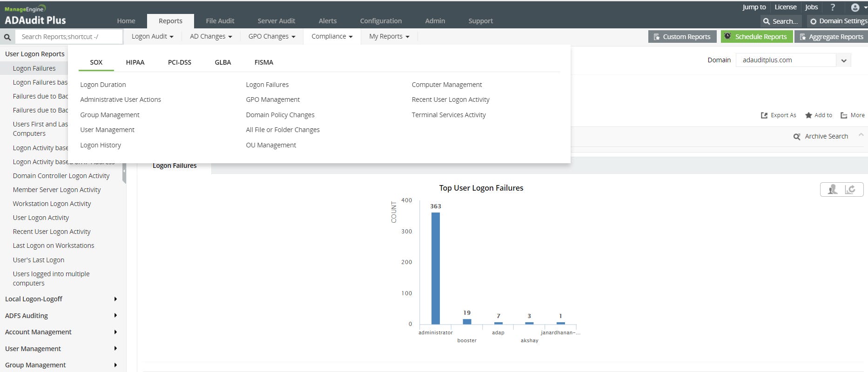Open Terminal Services Activity report
Viewport: 868px width, 372px height.
click(x=449, y=115)
